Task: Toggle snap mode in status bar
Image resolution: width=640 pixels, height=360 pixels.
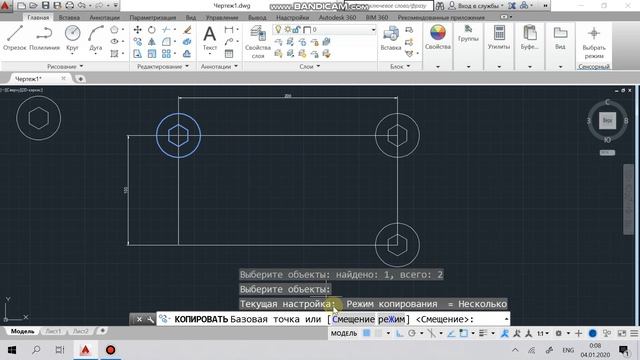Action: click(x=378, y=333)
